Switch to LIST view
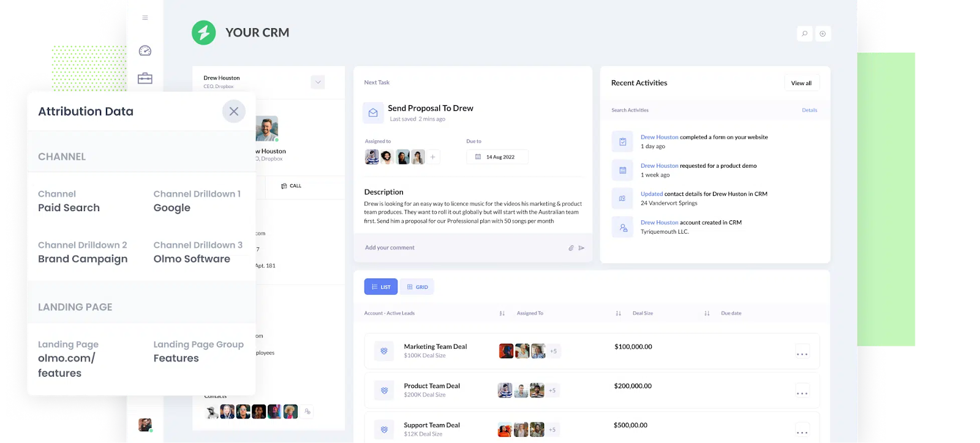Viewport: 980px width, 443px height. (381, 287)
